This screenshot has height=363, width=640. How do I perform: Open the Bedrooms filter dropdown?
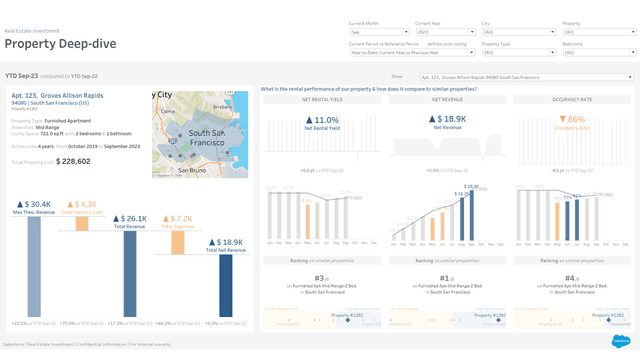point(600,52)
